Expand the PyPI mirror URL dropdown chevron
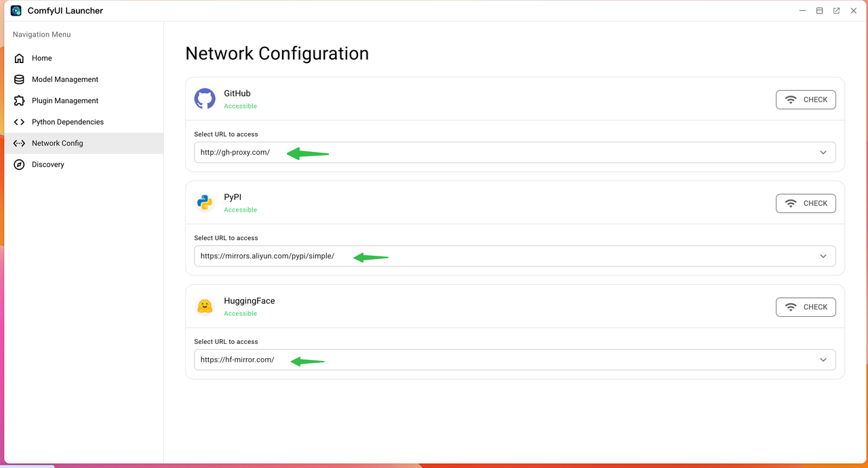 tap(823, 256)
